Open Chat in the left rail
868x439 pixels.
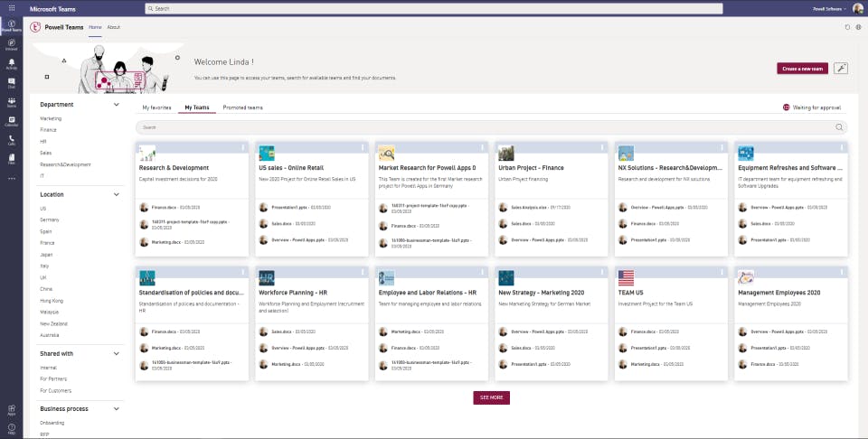pyautogui.click(x=12, y=83)
